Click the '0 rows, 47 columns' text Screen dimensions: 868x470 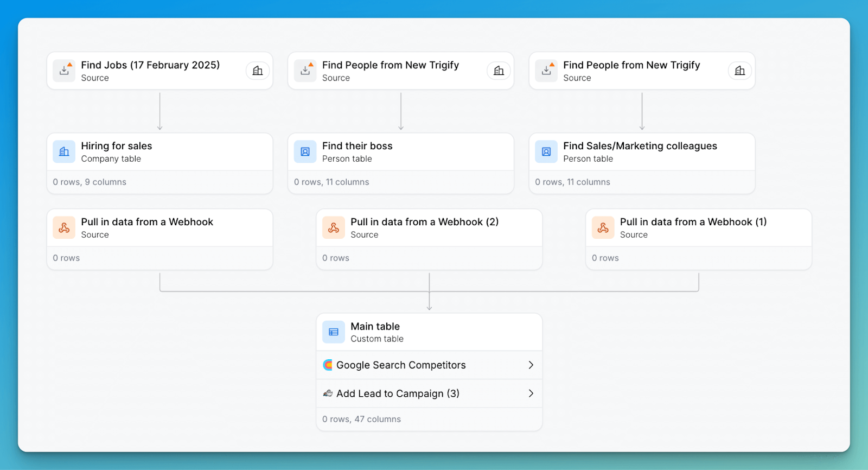361,420
